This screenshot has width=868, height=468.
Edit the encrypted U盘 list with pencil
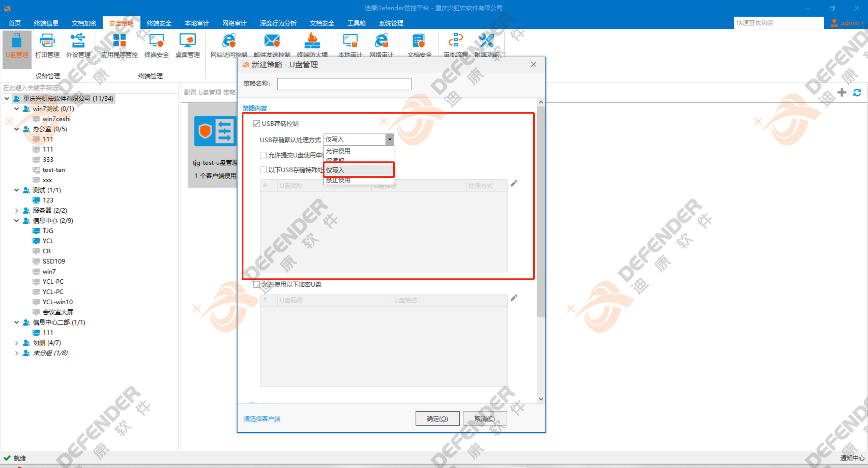pyautogui.click(x=514, y=298)
